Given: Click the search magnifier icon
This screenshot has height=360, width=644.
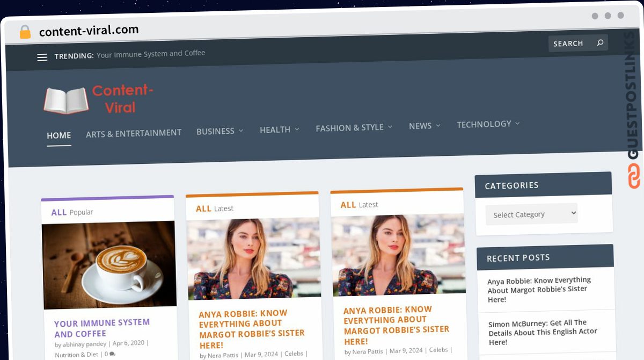Looking at the screenshot, I should 600,42.
